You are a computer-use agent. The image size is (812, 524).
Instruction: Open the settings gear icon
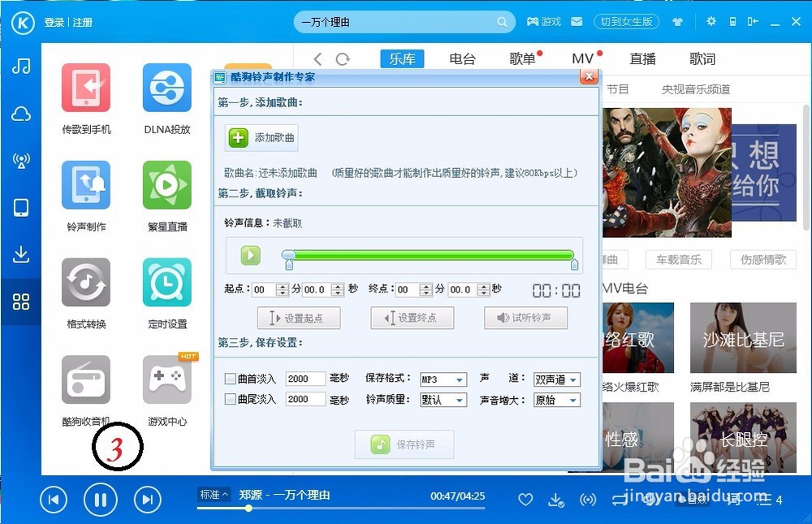tap(711, 21)
